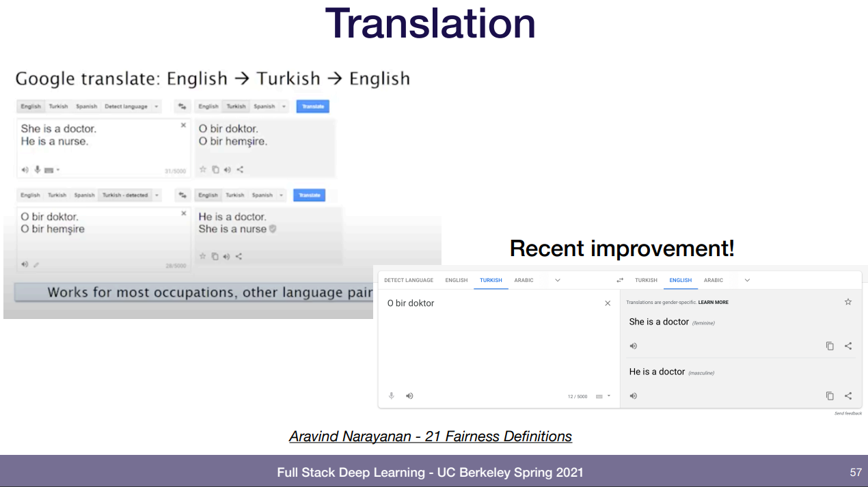Click Translate button in the second old row
868x487 pixels.
click(310, 195)
